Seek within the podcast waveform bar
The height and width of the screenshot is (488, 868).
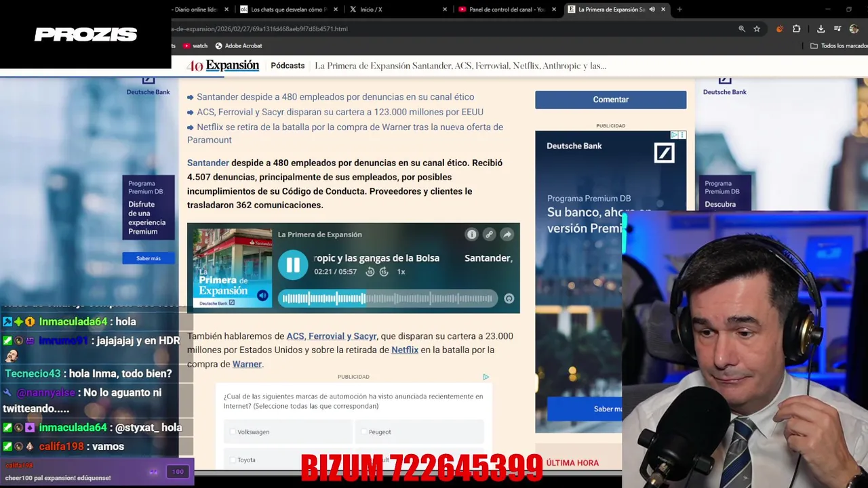387,298
